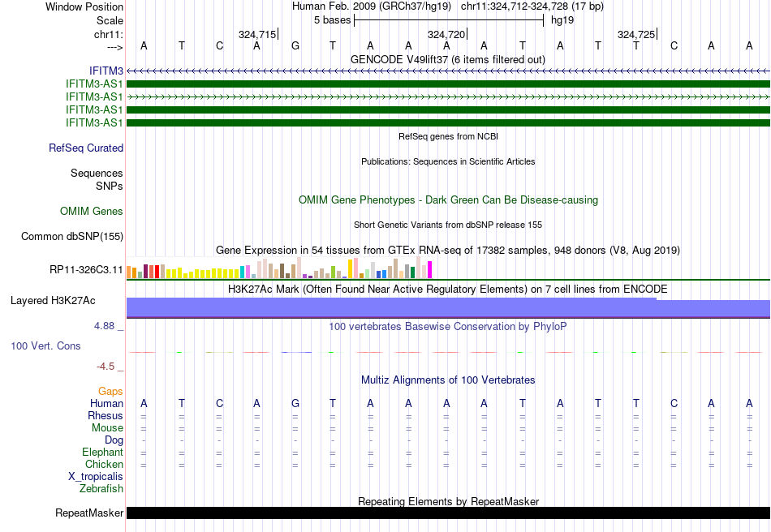Select the Mouse species label
Image resolution: width=771 pixels, height=532 pixels.
point(107,428)
